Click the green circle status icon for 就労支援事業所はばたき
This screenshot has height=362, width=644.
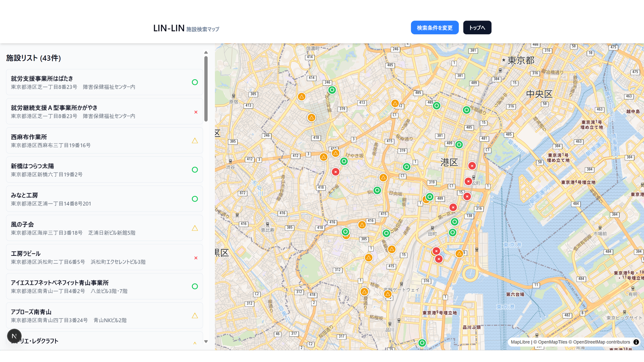pos(195,82)
